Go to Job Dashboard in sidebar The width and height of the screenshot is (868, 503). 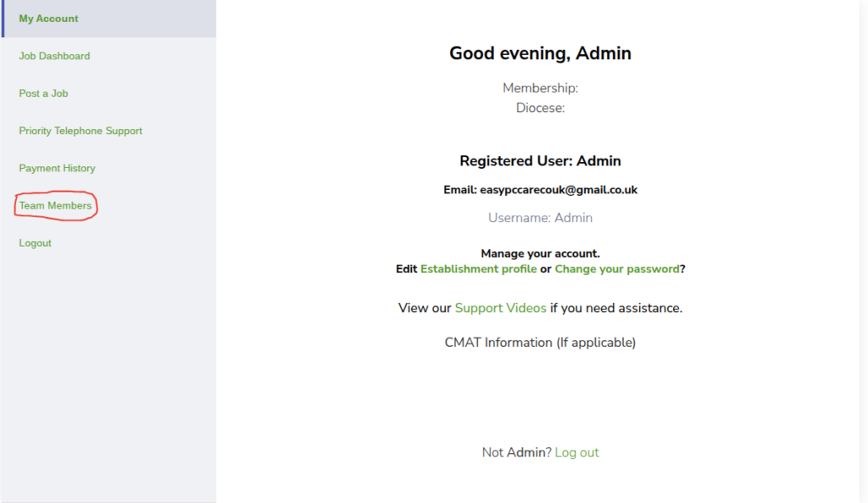pyautogui.click(x=54, y=56)
